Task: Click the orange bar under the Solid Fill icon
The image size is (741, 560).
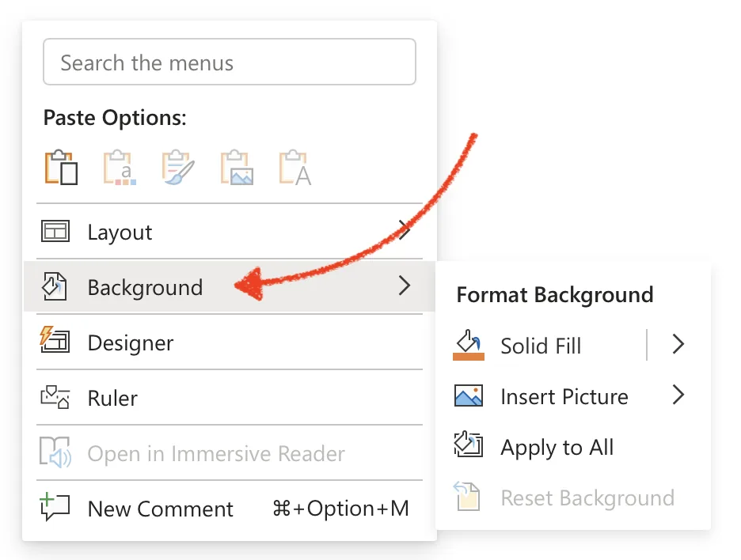Action: pos(469,357)
